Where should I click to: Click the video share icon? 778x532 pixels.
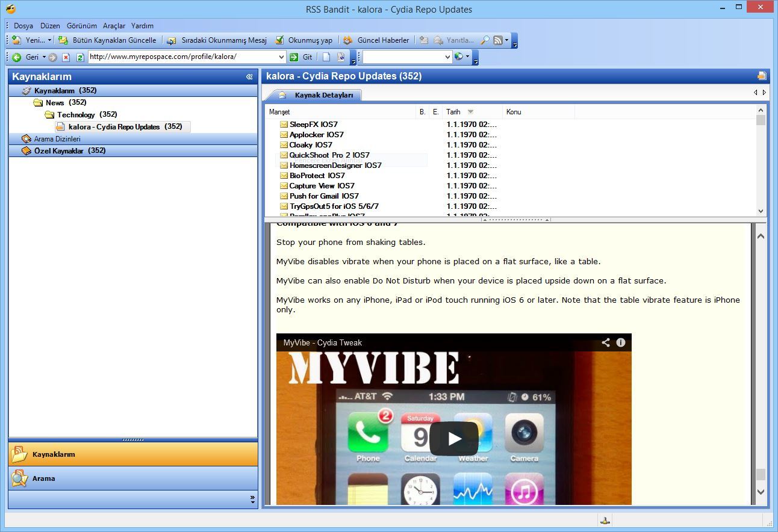606,342
